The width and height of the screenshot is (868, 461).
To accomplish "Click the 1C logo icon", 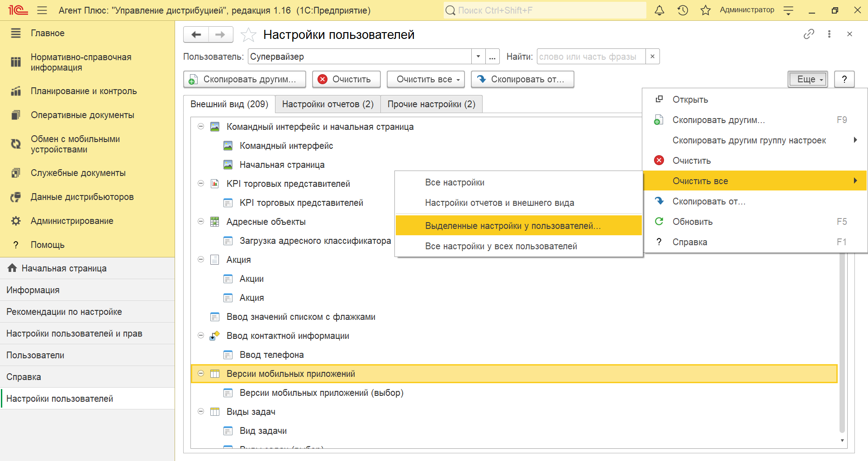I will pos(18,10).
